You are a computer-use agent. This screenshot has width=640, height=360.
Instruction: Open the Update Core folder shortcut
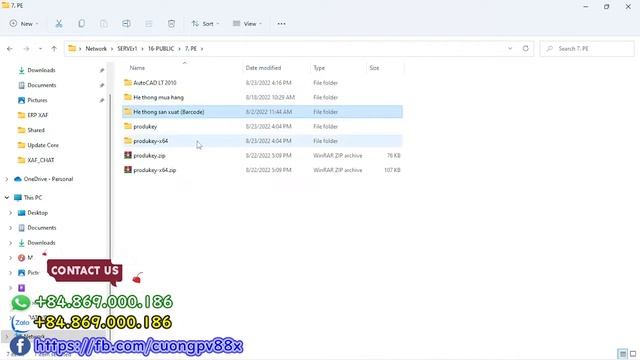(x=43, y=145)
